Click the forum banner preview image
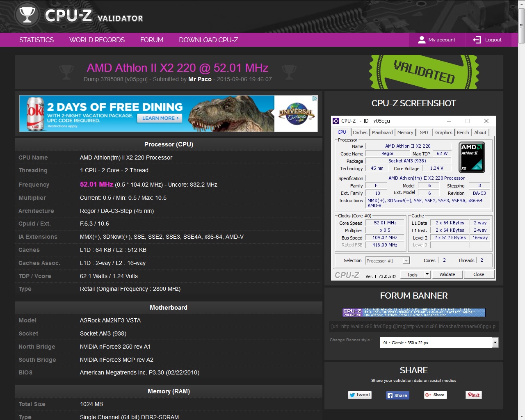The image size is (525, 420). point(414,313)
